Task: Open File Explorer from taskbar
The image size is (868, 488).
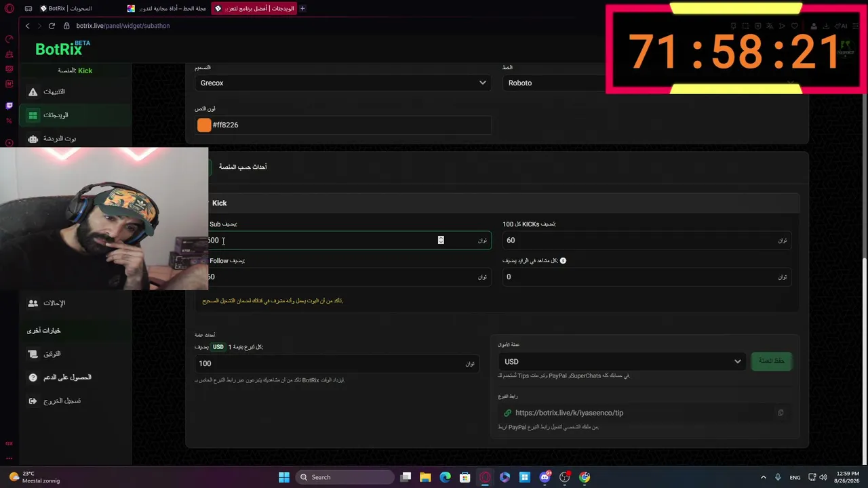Action: tap(425, 477)
